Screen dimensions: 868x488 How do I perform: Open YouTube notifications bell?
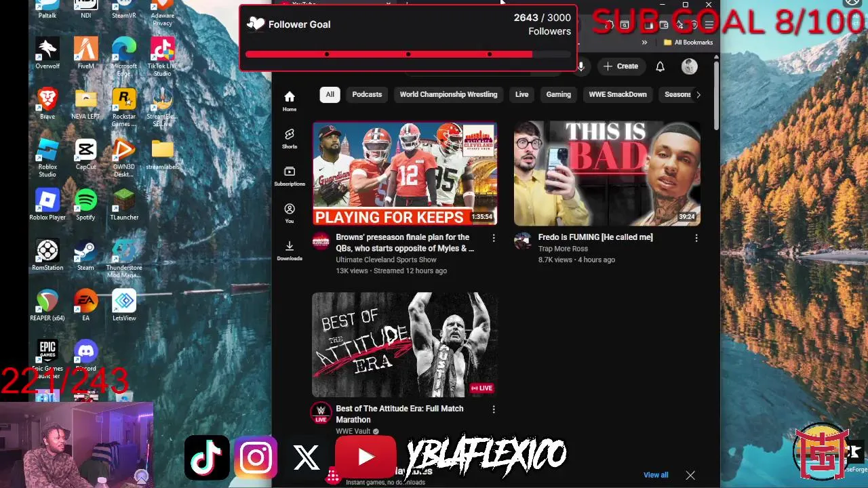click(x=660, y=66)
